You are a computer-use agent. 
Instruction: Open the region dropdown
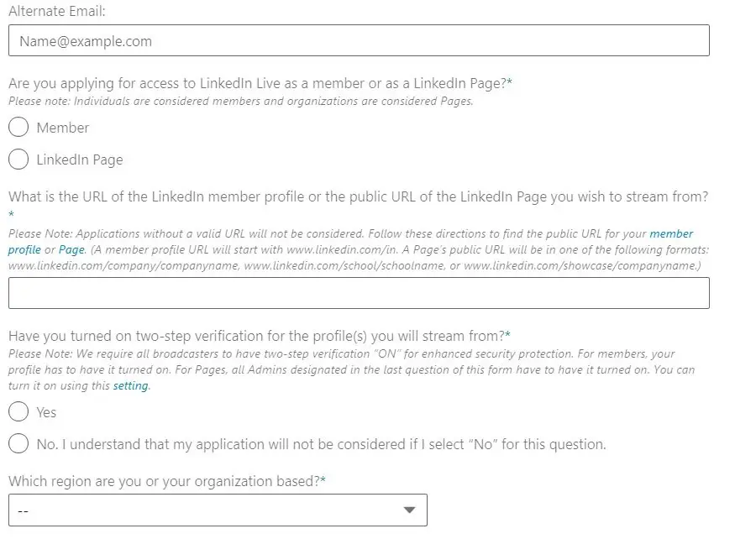point(218,510)
